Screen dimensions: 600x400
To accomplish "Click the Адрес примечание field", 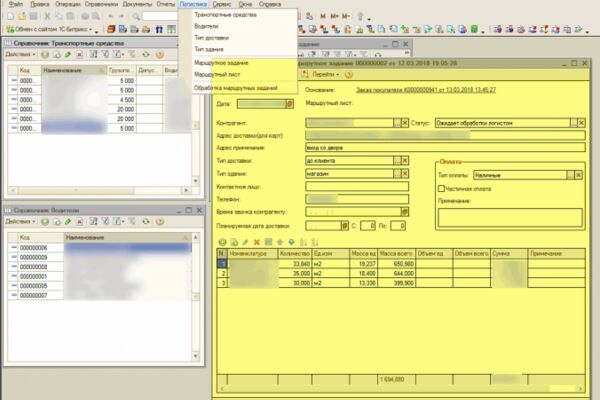I will [445, 148].
